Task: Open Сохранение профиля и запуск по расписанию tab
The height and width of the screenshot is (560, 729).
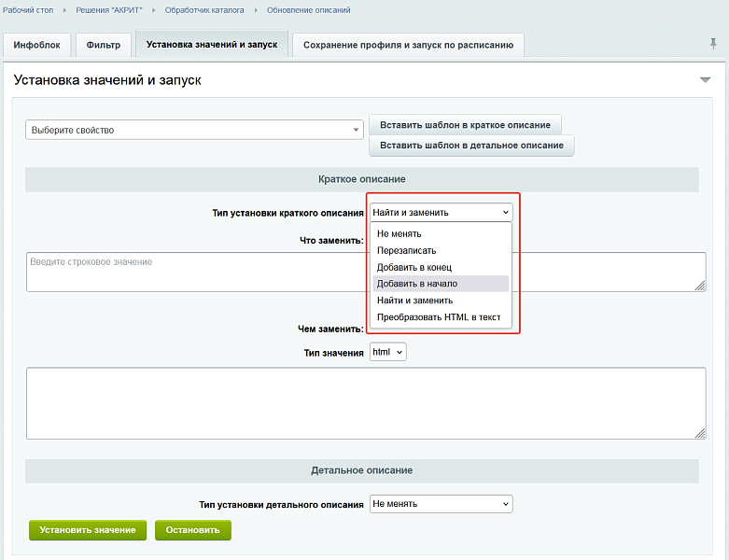Action: [408, 45]
